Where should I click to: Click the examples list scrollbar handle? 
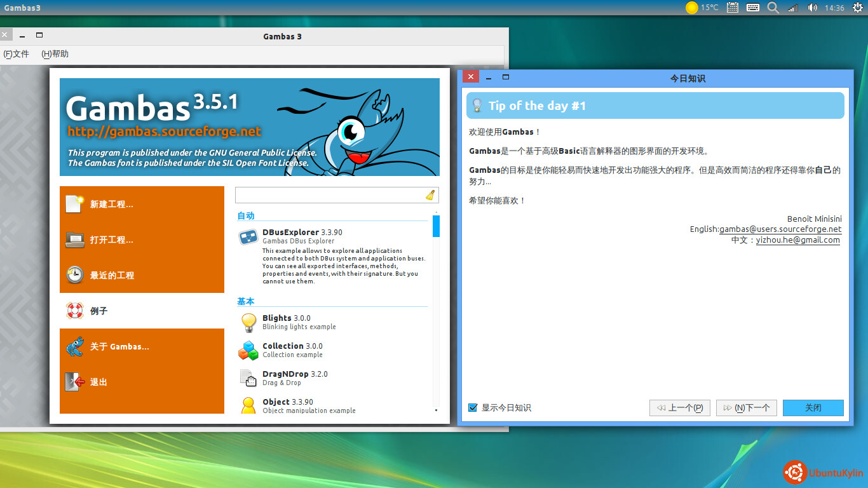coord(436,226)
